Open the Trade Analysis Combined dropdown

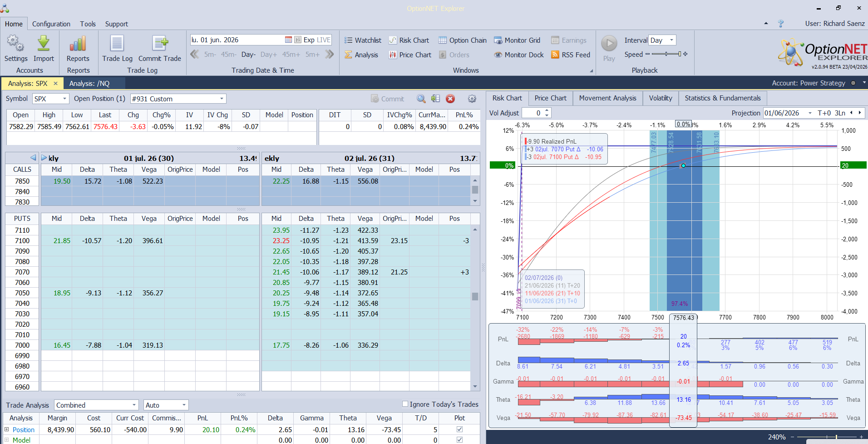tap(134, 405)
